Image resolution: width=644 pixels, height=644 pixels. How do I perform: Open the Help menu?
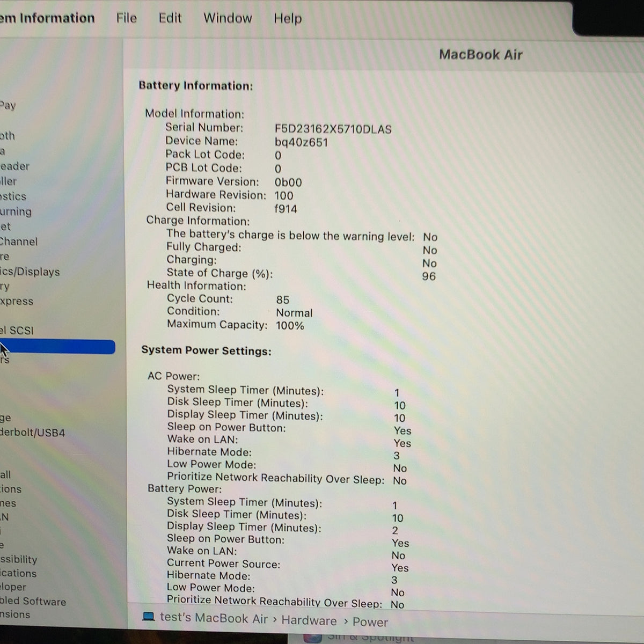point(288,19)
